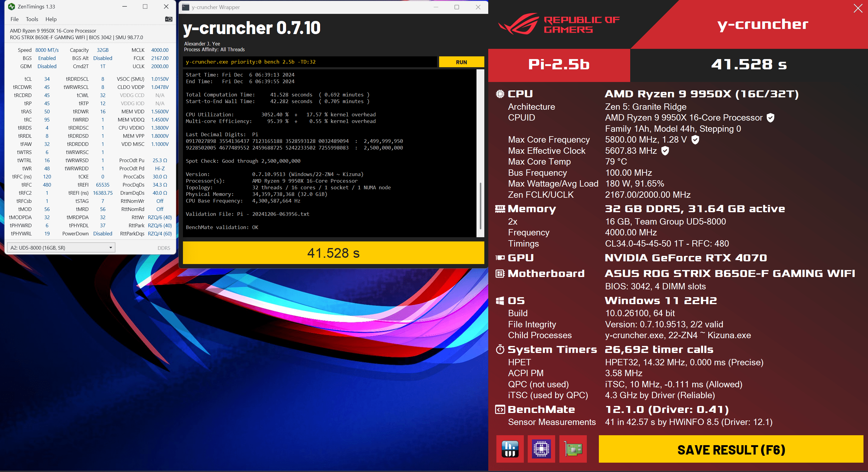Expand the A2: UD5-8000 DIMM dropdown
The image size is (868, 472).
click(61, 248)
